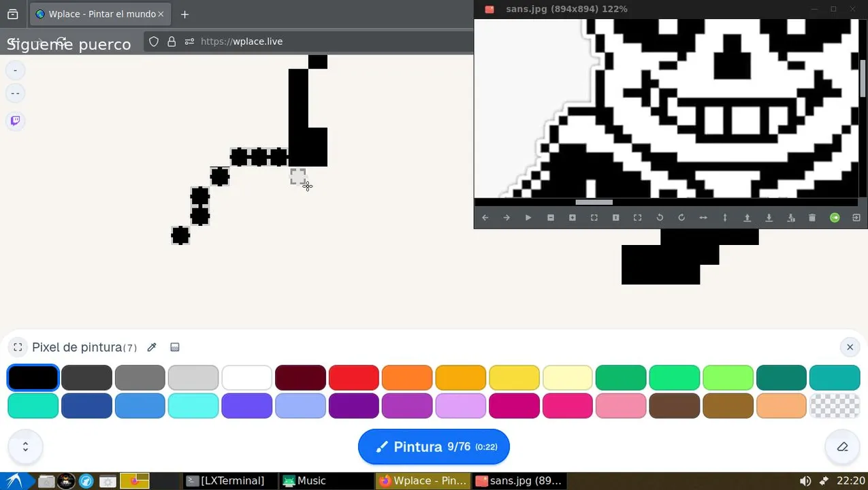Flip sans.jpg vertically
This screenshot has height=490, width=868.
(725, 218)
